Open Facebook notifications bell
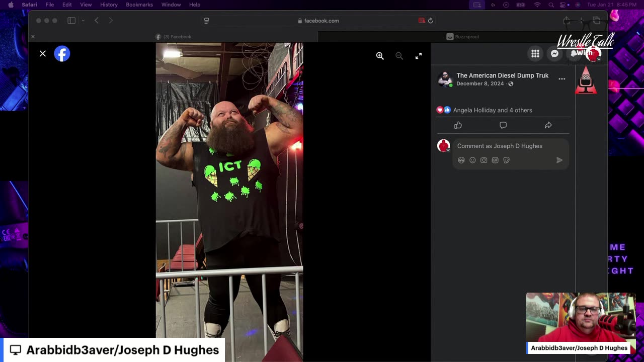The image size is (644, 362). [574, 54]
